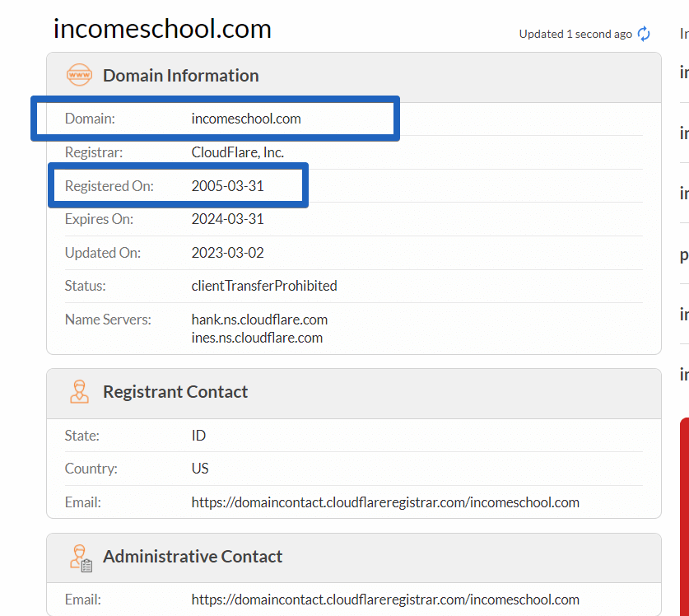
Task: Click the 'Domain:' field label
Action: click(90, 119)
